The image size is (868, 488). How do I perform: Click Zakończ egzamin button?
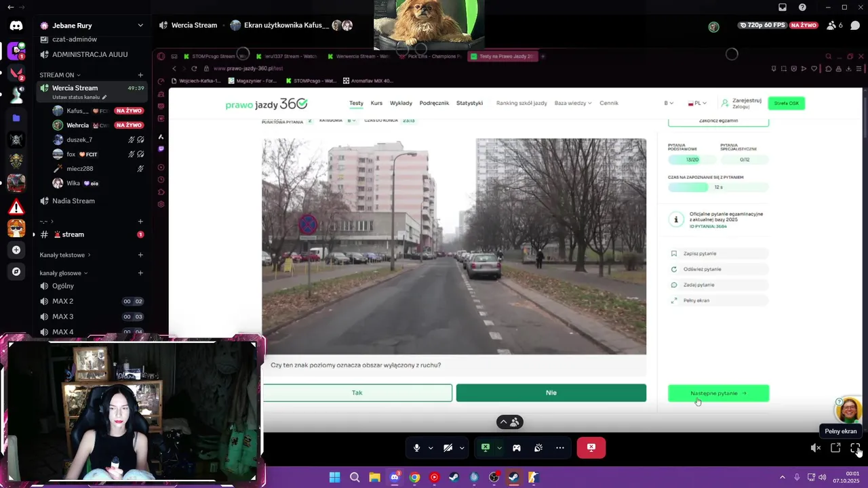(718, 121)
